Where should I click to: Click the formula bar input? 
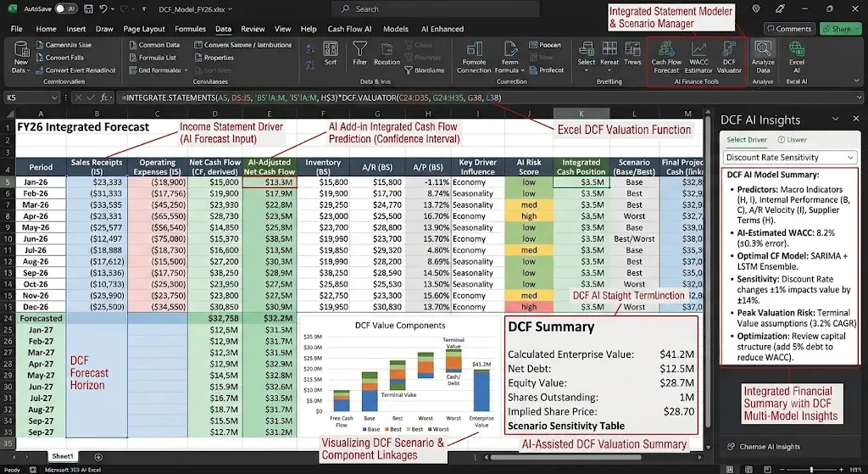click(484, 98)
